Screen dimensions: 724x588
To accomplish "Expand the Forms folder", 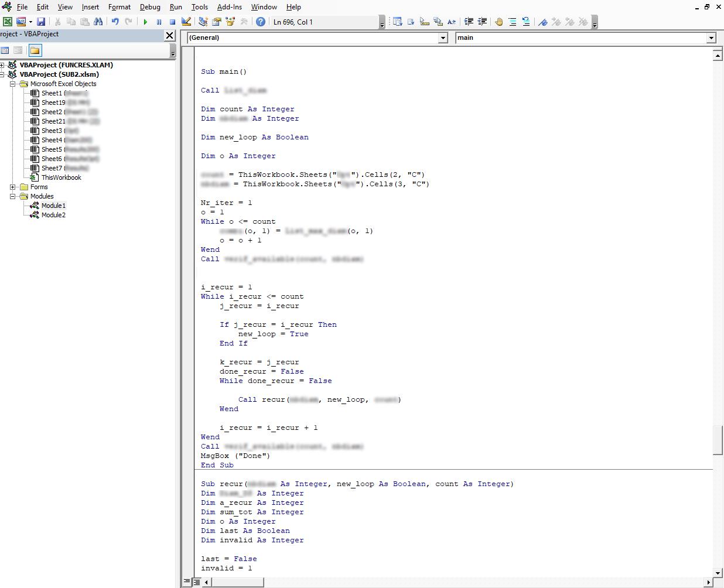I will (13, 187).
